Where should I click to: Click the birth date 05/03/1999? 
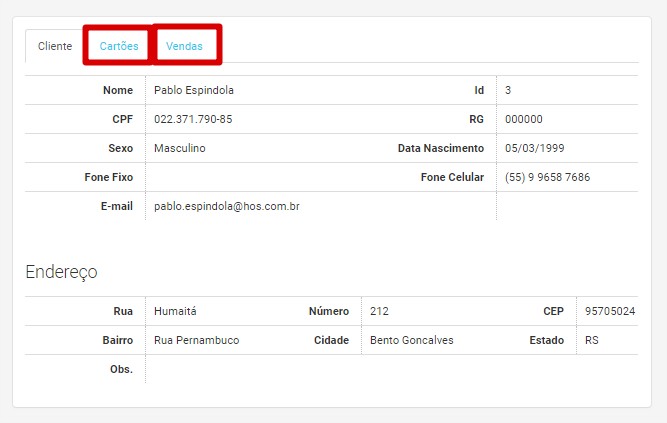(536, 148)
